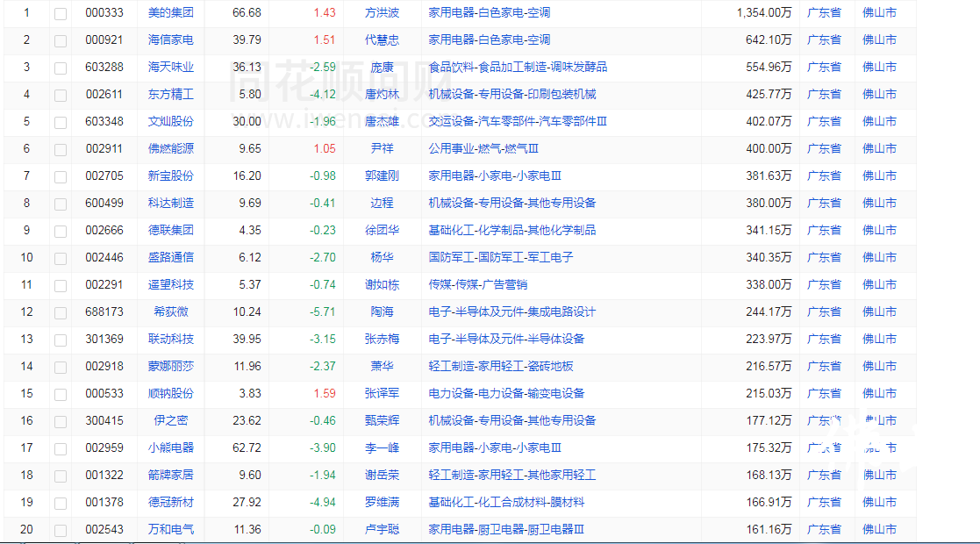Tick the 佛燃能源 row checkbox
The height and width of the screenshot is (544, 980).
click(x=61, y=150)
